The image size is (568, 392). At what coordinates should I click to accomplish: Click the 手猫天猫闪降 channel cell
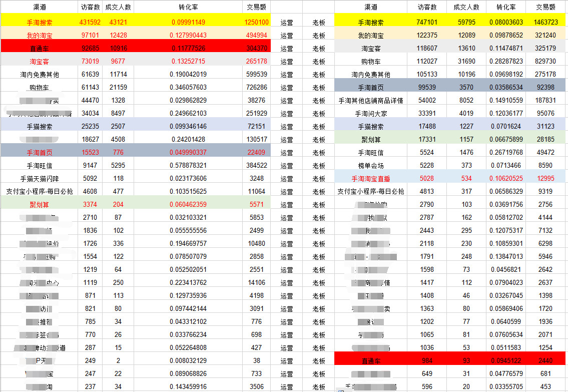pyautogui.click(x=40, y=179)
